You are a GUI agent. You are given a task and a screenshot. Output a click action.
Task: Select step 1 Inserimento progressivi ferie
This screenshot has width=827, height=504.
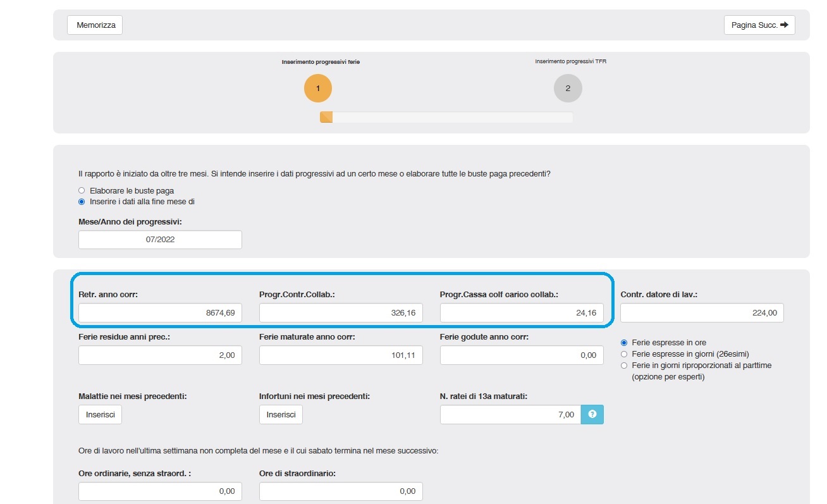(x=317, y=89)
